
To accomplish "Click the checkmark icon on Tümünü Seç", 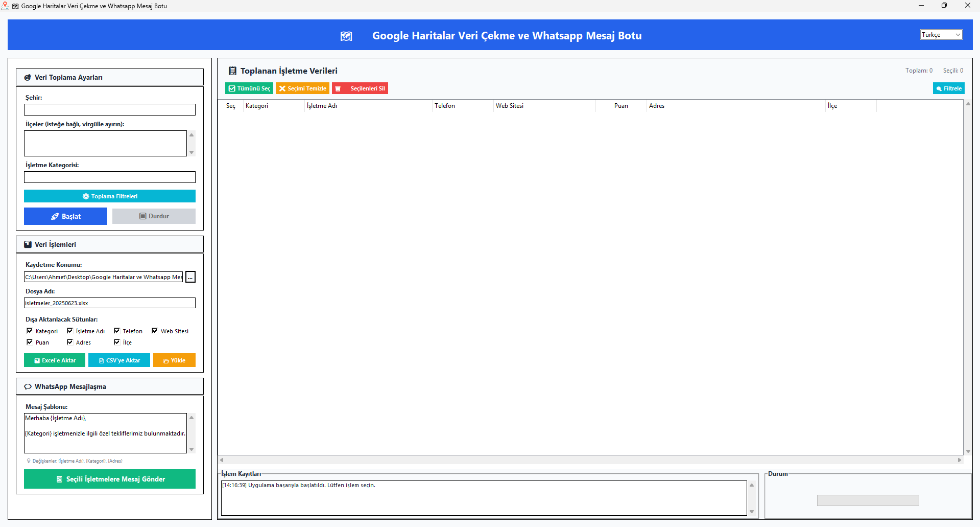I will pyautogui.click(x=232, y=88).
